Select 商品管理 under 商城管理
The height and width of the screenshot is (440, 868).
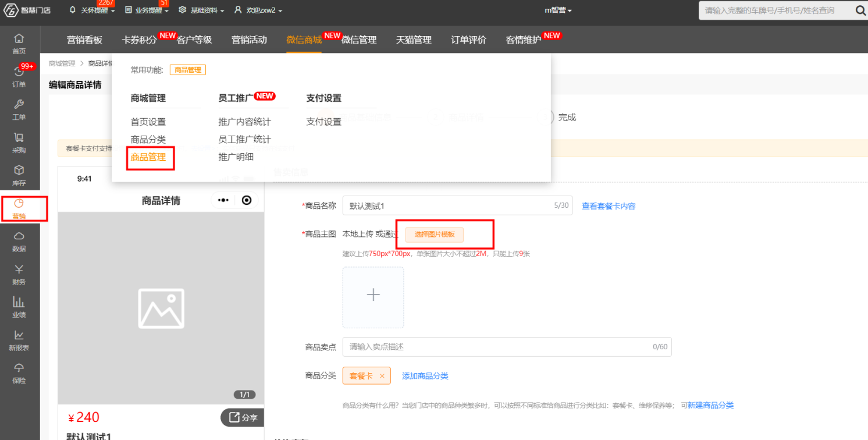click(x=148, y=157)
